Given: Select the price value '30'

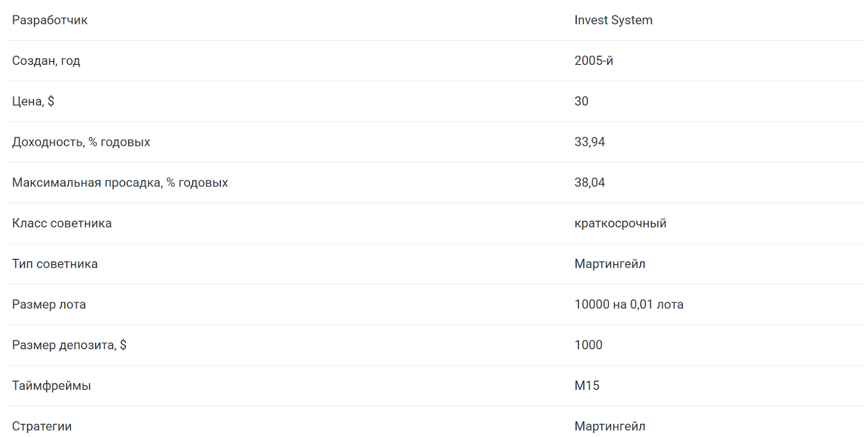Looking at the screenshot, I should (x=581, y=102).
